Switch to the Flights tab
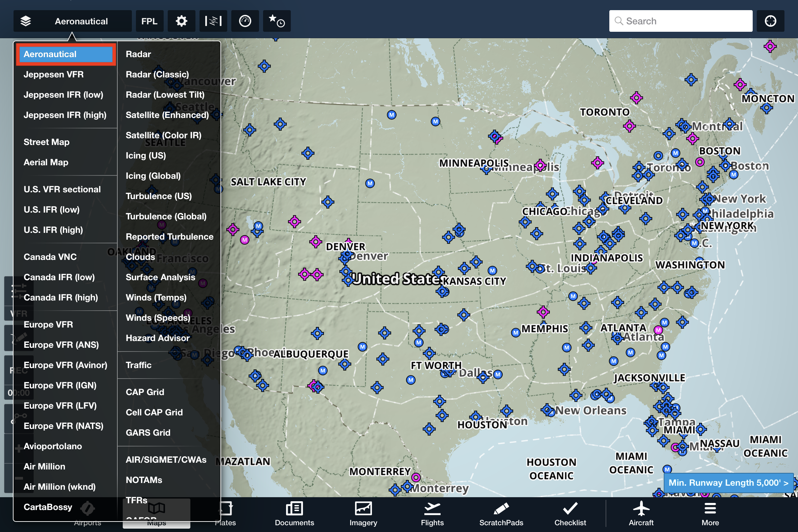The width and height of the screenshot is (798, 532). tap(432, 514)
